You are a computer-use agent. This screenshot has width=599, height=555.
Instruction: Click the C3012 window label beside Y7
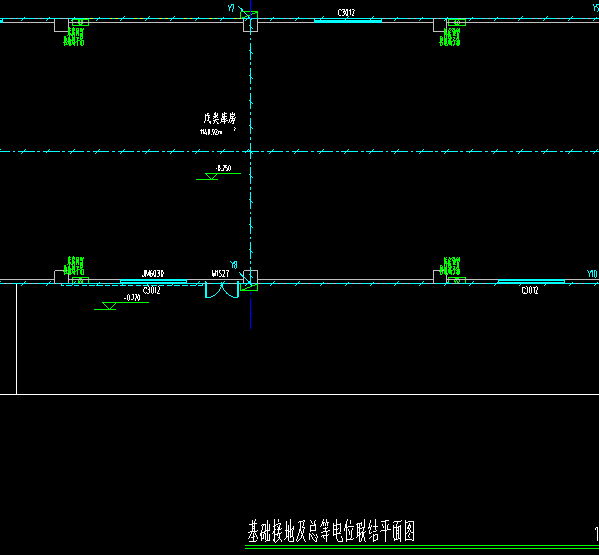(x=346, y=13)
